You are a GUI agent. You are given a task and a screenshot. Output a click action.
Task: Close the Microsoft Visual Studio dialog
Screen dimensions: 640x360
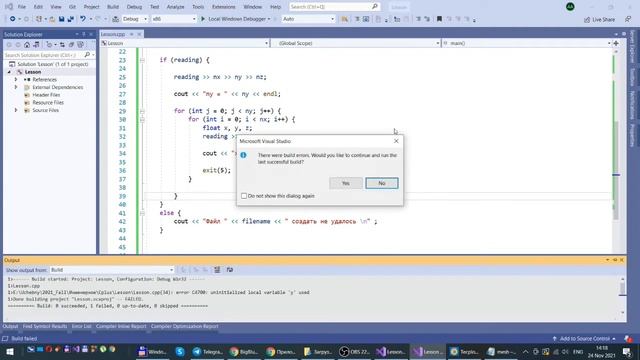pos(396,141)
